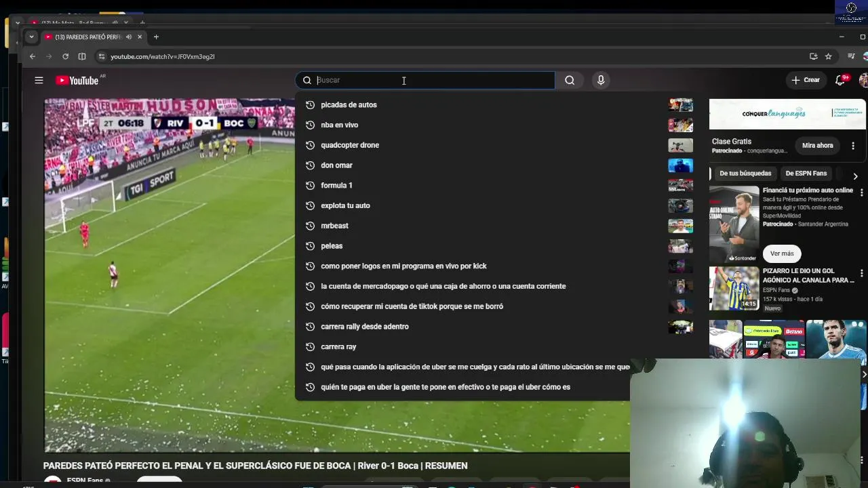Click the Ver más button
The width and height of the screenshot is (868, 488).
point(782,253)
